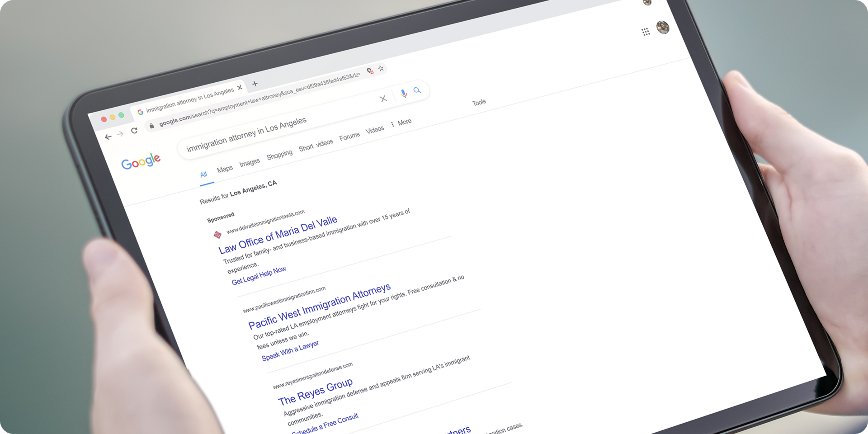This screenshot has height=434, width=868.
Task: Click the Speak With a Lawyer link
Action: (x=290, y=351)
